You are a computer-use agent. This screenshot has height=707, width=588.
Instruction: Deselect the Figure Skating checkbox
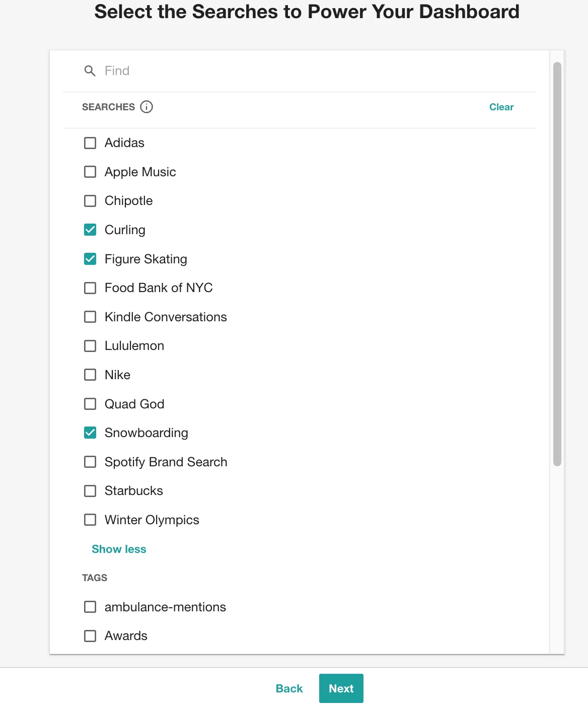point(90,259)
